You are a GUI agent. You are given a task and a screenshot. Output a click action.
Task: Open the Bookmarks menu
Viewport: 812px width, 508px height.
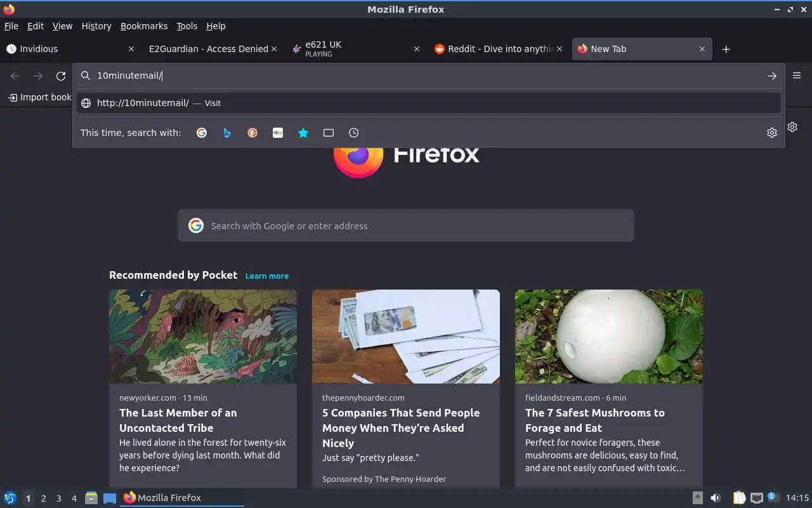(x=144, y=26)
